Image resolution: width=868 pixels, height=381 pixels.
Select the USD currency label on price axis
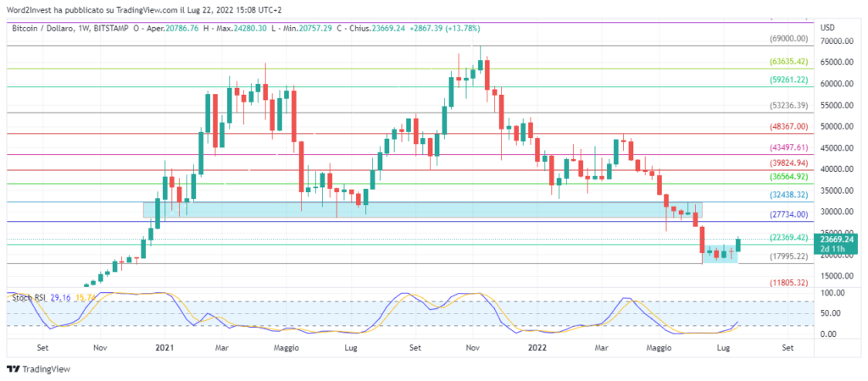827,27
